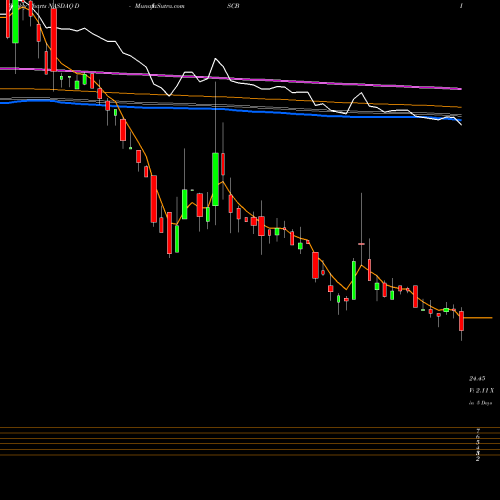Click the NASDAQ D header text
This screenshot has height=500, width=500.
[x=64, y=6]
